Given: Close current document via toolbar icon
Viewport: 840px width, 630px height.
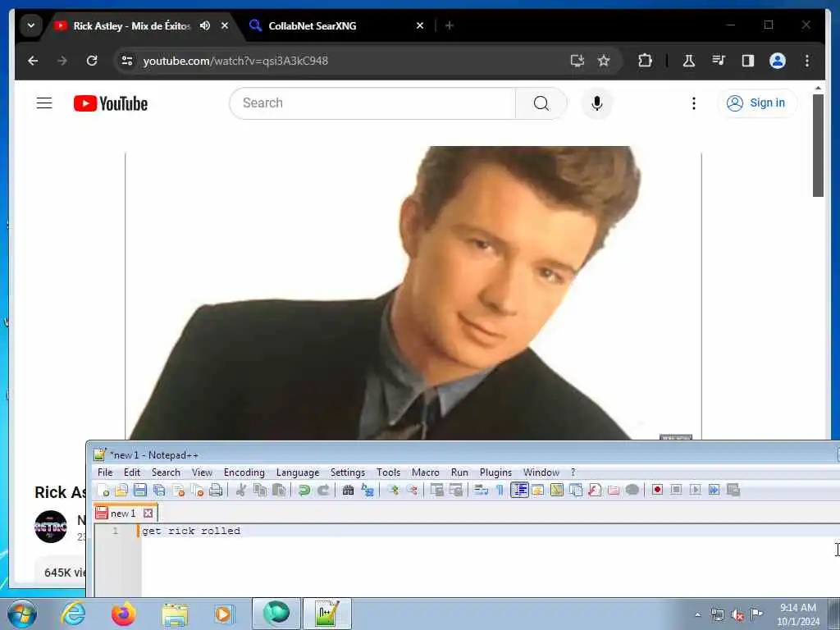Looking at the screenshot, I should click(178, 490).
